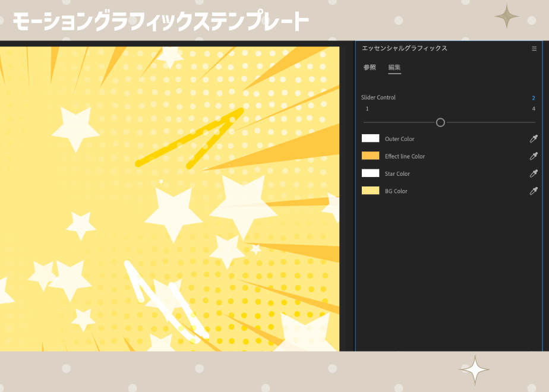Screen dimensions: 549x392
Task: Click the Effect line Color label
Action: [x=405, y=156]
